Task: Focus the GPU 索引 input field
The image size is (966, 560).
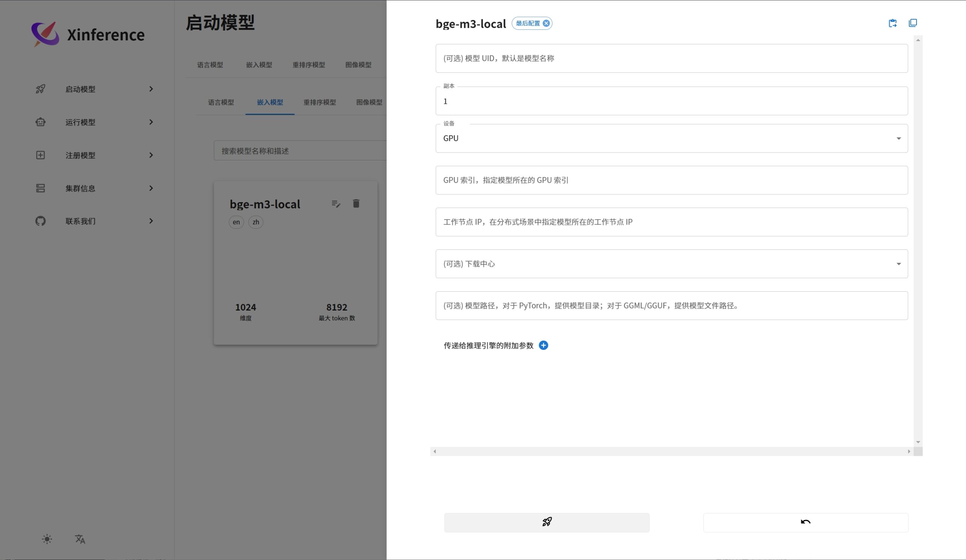Action: 672,180
